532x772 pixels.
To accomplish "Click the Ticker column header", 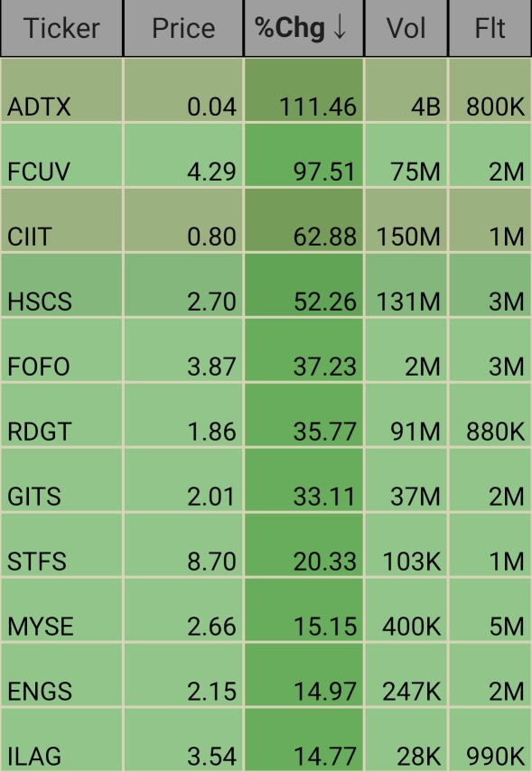I will tap(61, 28).
